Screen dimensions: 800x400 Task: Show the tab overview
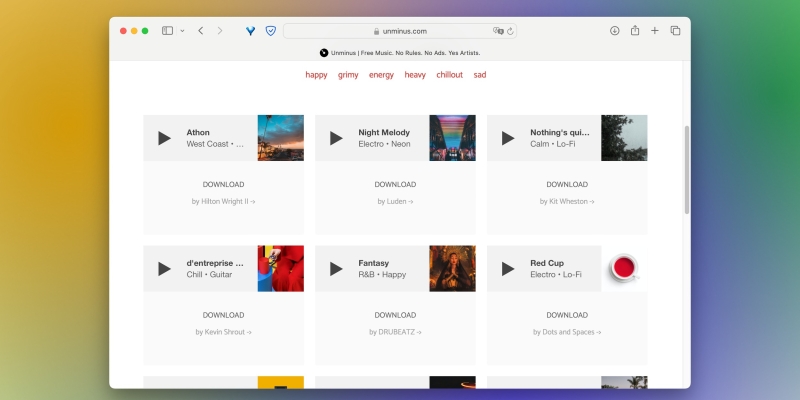(675, 31)
